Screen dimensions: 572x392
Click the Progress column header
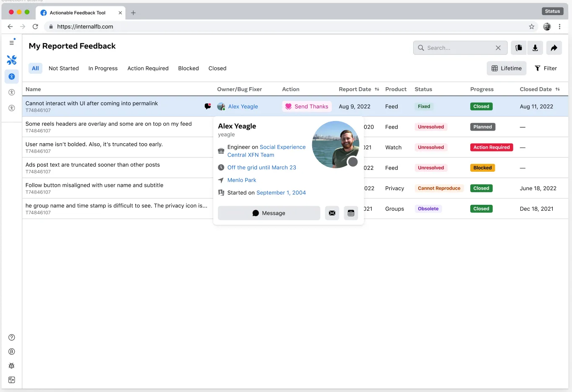pos(482,89)
